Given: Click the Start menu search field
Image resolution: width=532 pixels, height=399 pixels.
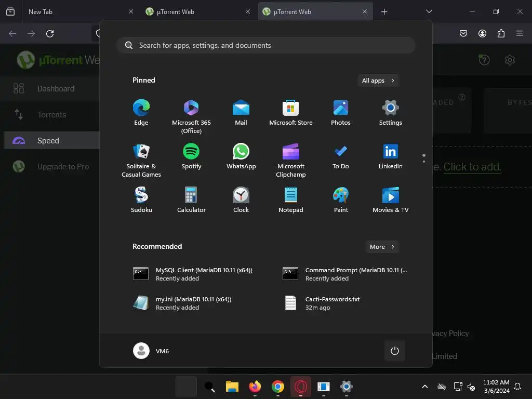Looking at the screenshot, I should (x=266, y=46).
